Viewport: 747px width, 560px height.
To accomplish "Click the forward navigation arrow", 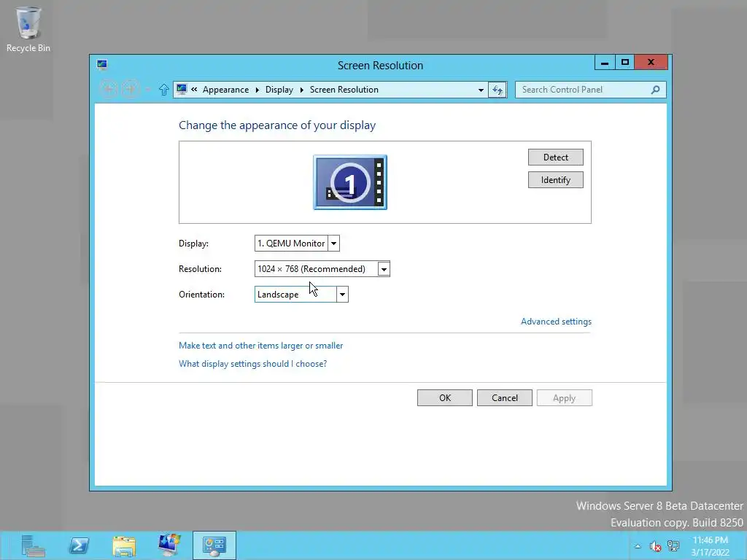I will (x=130, y=89).
